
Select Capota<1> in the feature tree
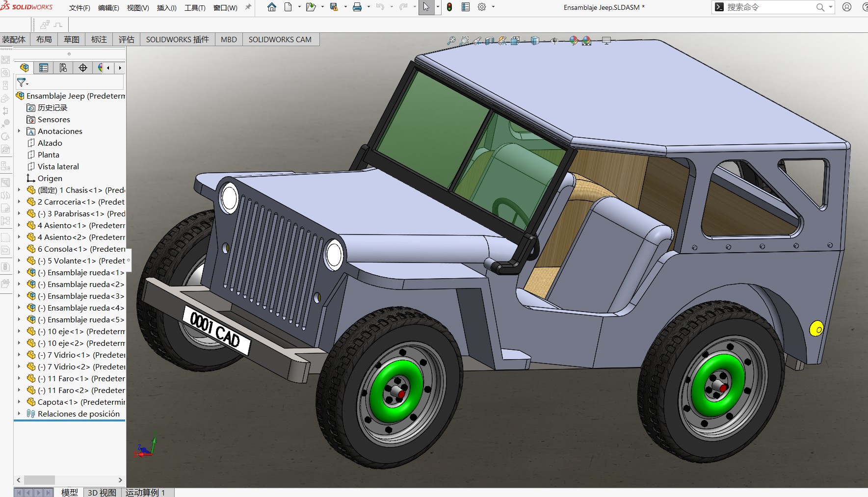coord(57,402)
